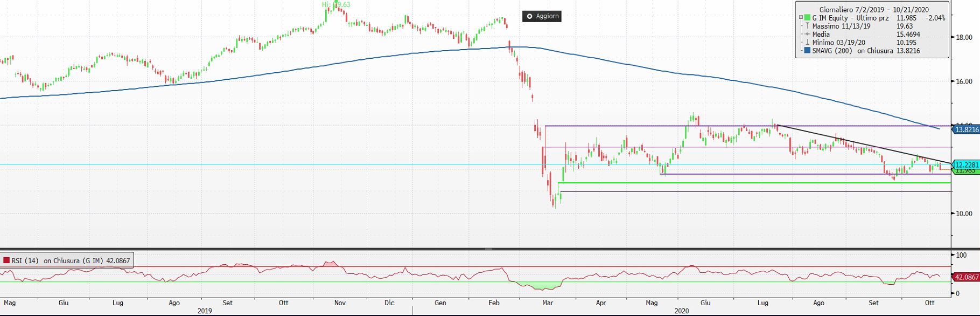Click the red RSI (14) color swatch
Viewport: 980px width, 316px height.
pos(6,260)
